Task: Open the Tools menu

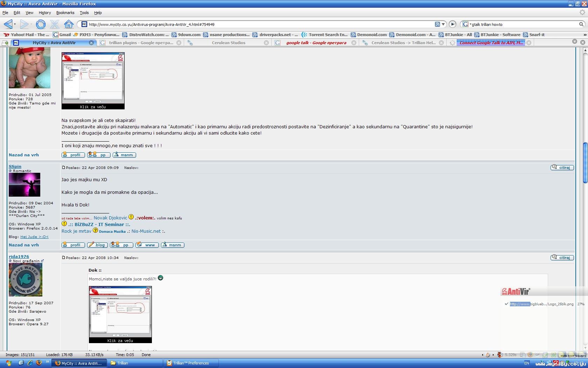Action: pyautogui.click(x=84, y=13)
